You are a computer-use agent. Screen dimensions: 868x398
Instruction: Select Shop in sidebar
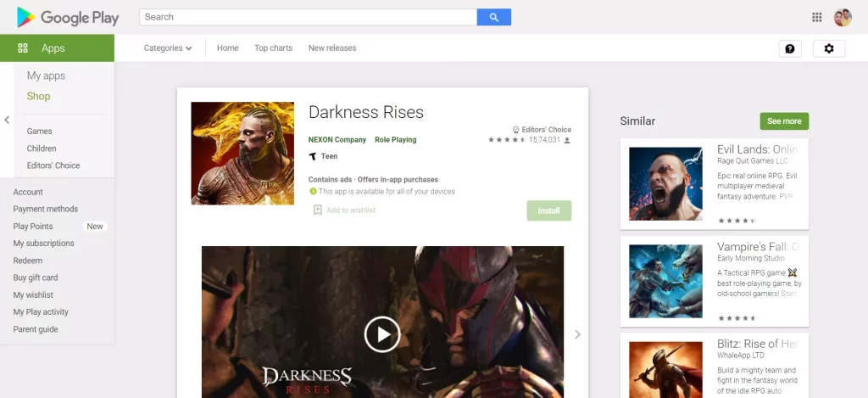38,97
